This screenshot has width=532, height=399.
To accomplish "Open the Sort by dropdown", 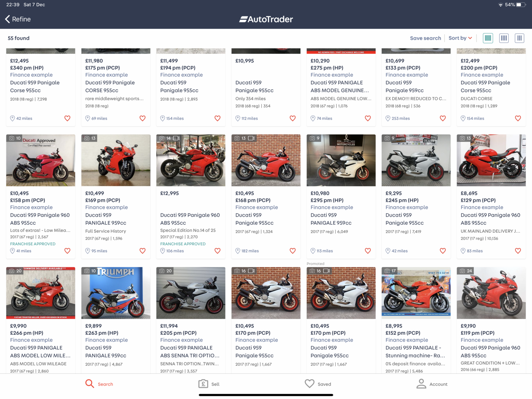I will click(x=460, y=38).
